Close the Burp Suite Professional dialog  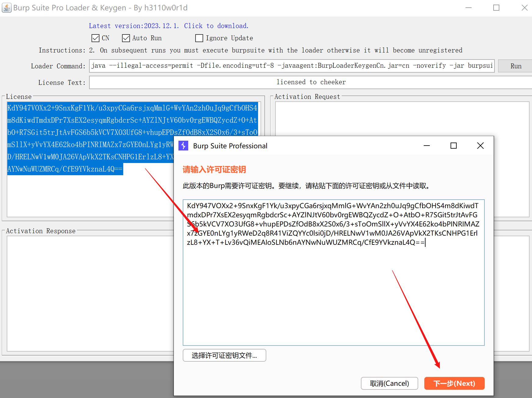[x=480, y=146]
